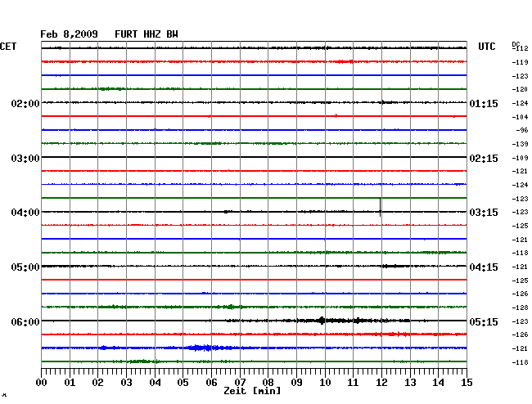
Task: Click the date label 'Feb 8,2009'
Action: click(x=69, y=34)
